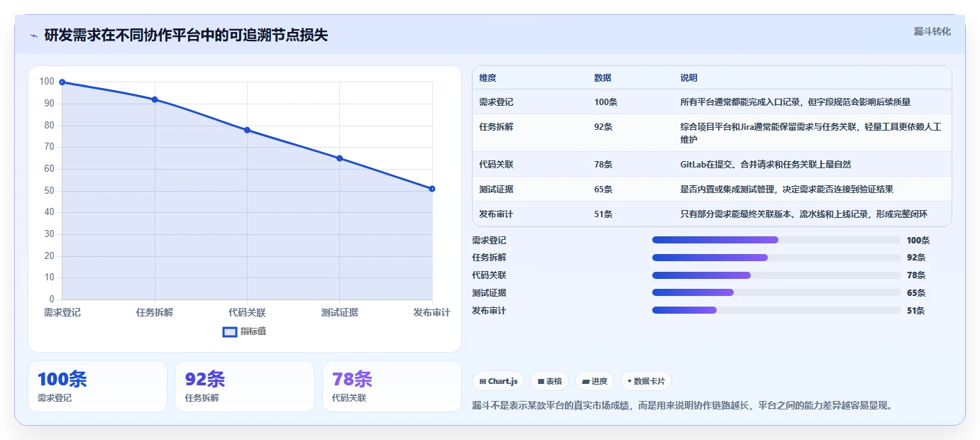This screenshot has width=980, height=440.
Task: Click the chart data point at 需求登记
Action: [62, 82]
